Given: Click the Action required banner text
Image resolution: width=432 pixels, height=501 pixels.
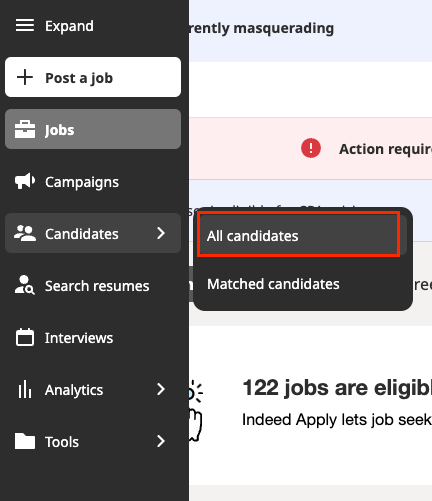Looking at the screenshot, I should click(x=385, y=149).
